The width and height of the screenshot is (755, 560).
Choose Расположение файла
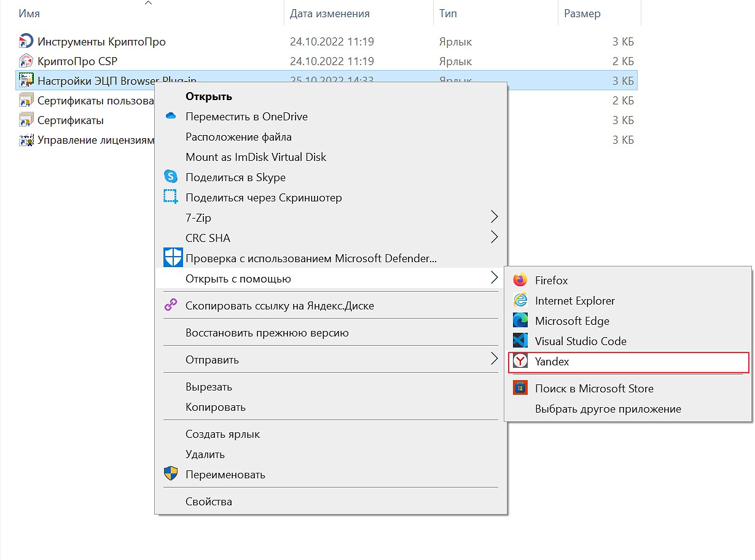coord(331,137)
